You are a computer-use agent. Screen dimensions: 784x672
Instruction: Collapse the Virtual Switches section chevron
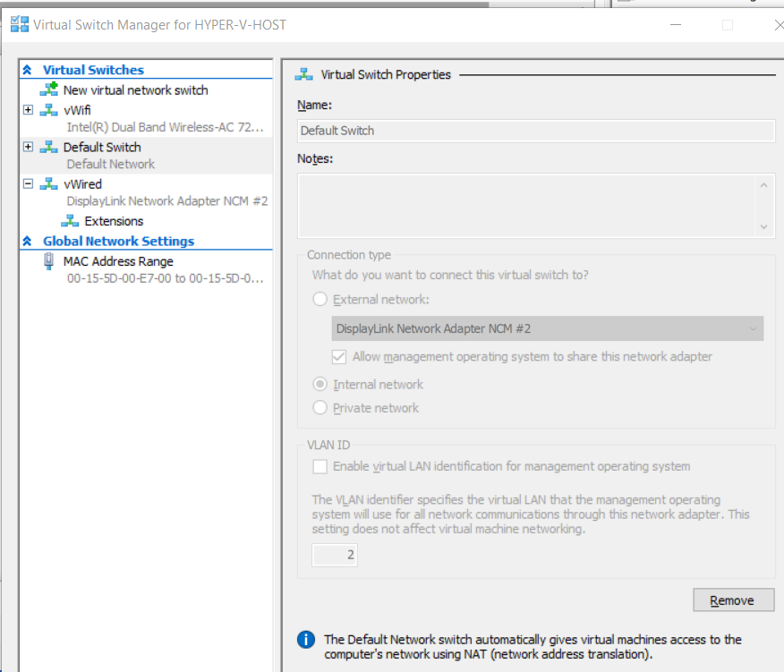coord(28,70)
